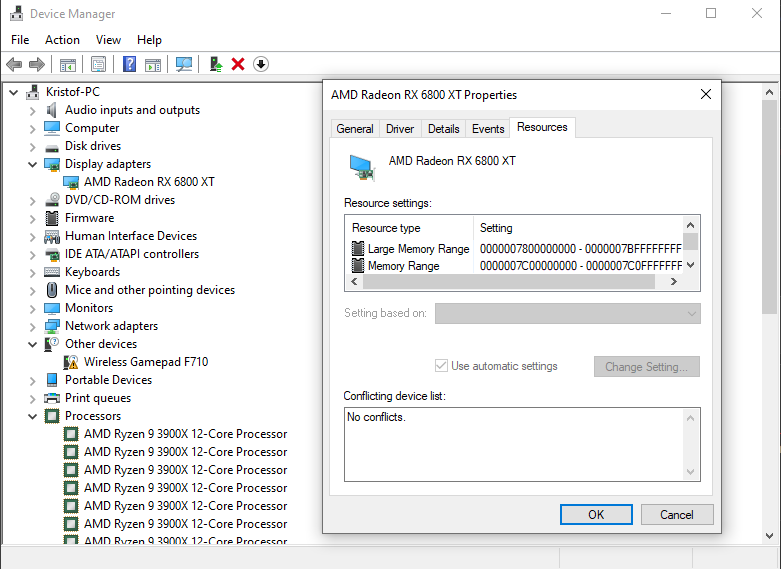781x569 pixels.
Task: Click the DVD/CD-ROM drives icon
Action: pos(52,200)
